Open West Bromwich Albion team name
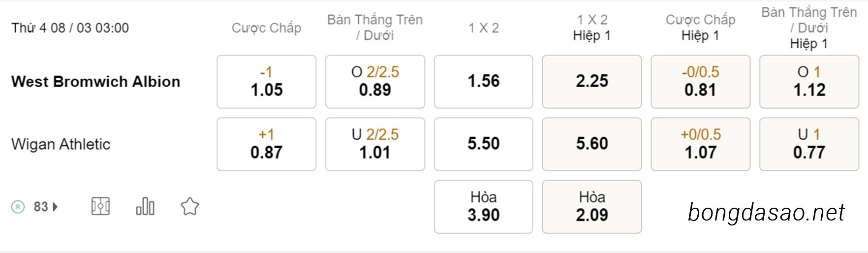868x253 pixels. tap(96, 82)
